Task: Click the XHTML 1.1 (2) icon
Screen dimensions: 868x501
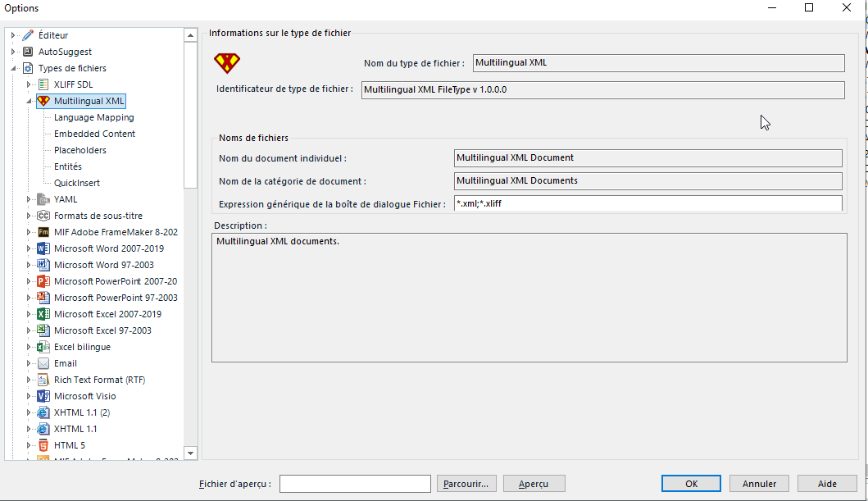Action: coord(43,412)
